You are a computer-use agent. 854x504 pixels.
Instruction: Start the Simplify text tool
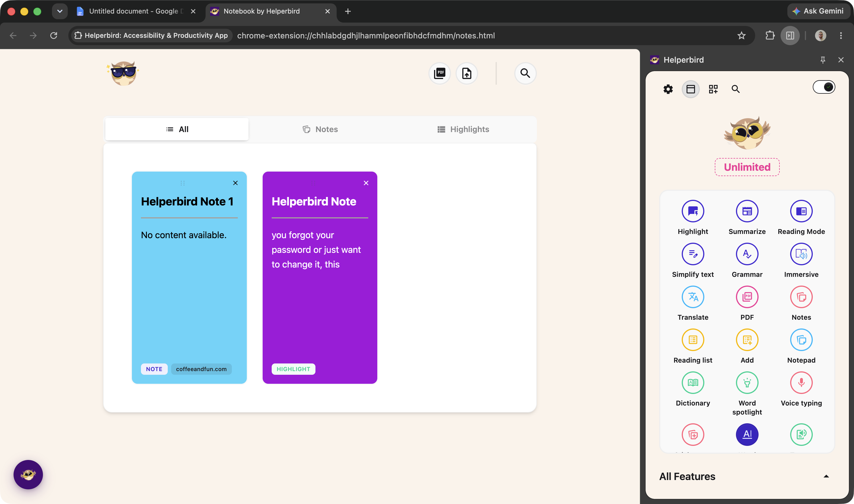point(692,254)
